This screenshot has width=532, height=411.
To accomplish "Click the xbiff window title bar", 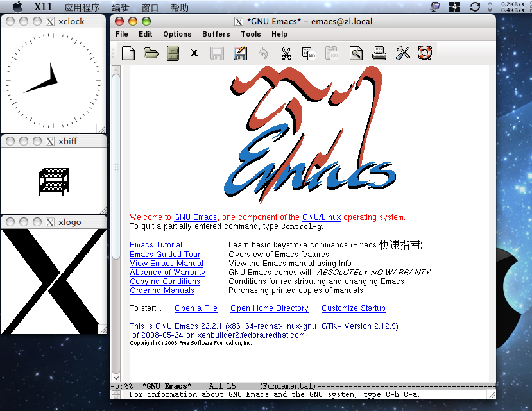I will point(54,141).
